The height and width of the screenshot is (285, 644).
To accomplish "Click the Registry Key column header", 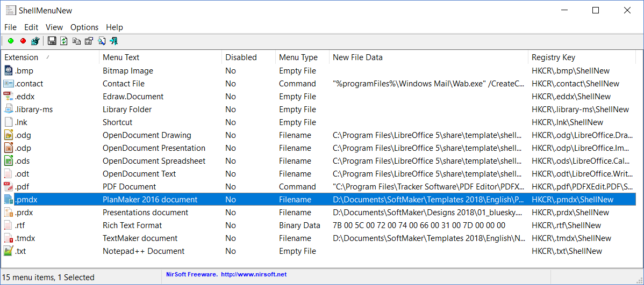I will click(x=553, y=57).
